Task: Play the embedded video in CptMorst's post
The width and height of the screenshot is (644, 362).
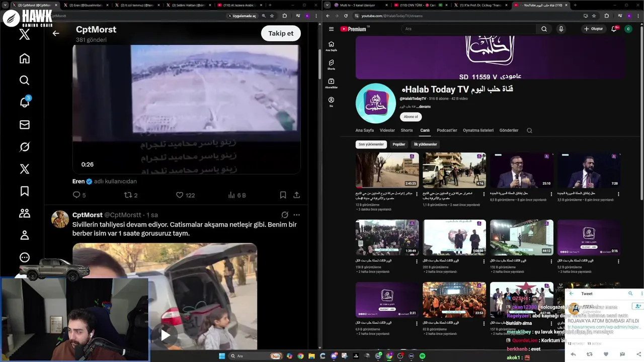Action: (x=165, y=335)
